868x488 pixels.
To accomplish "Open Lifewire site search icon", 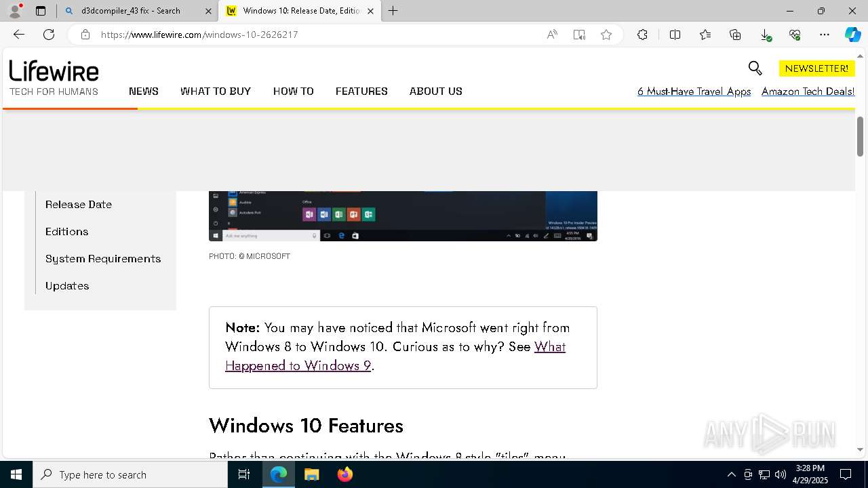I will (755, 68).
